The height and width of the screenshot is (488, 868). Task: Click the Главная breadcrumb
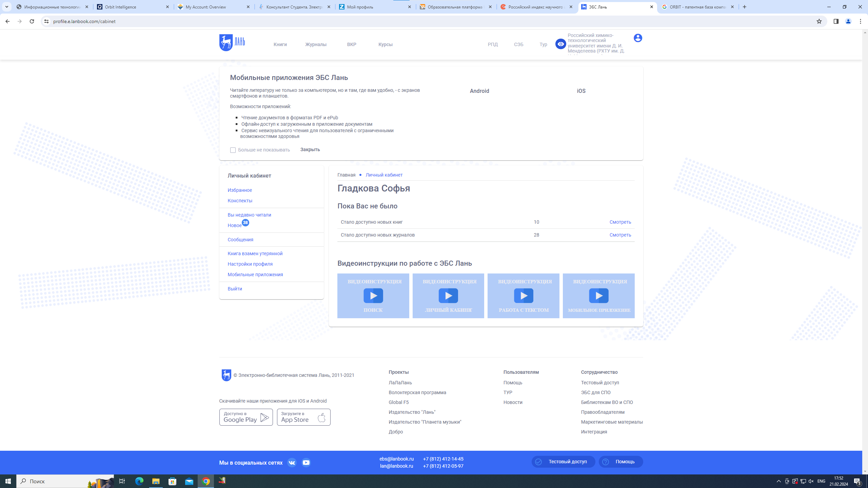coord(346,175)
